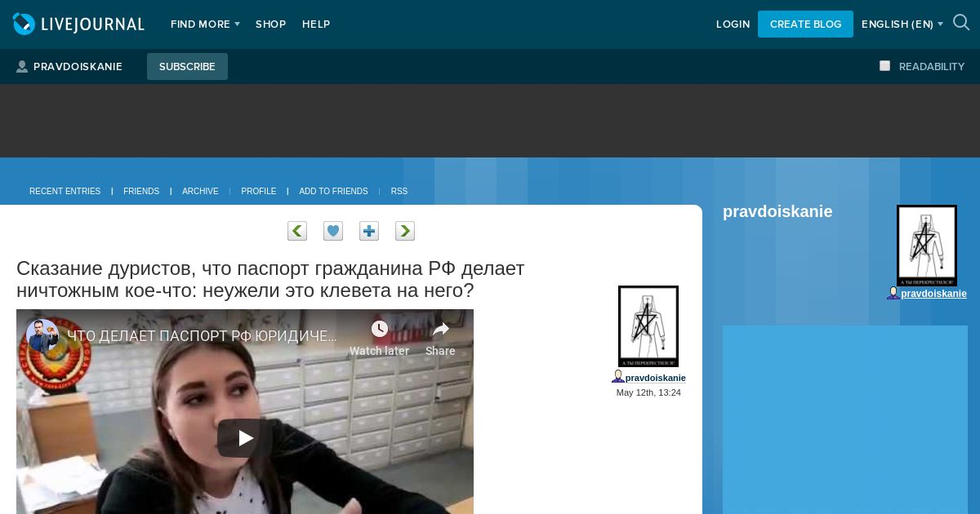
Task: Click the video title text overlay
Action: tap(202, 336)
